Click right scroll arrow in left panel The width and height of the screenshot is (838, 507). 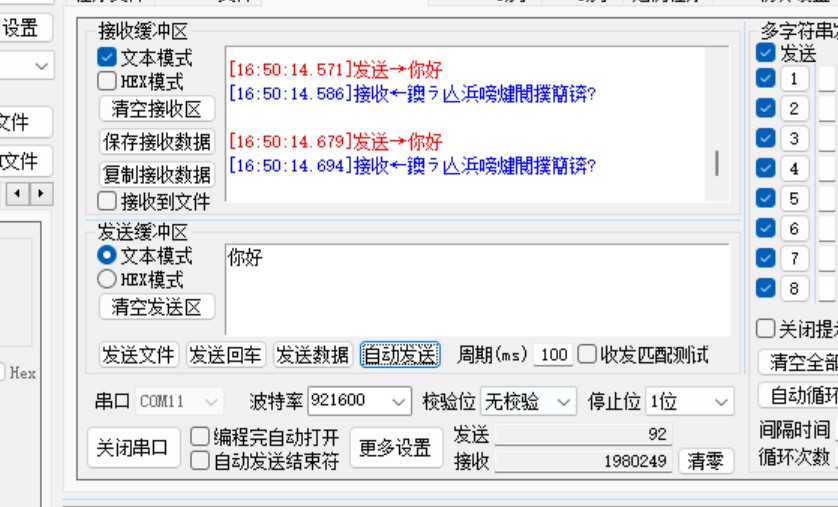(x=41, y=193)
